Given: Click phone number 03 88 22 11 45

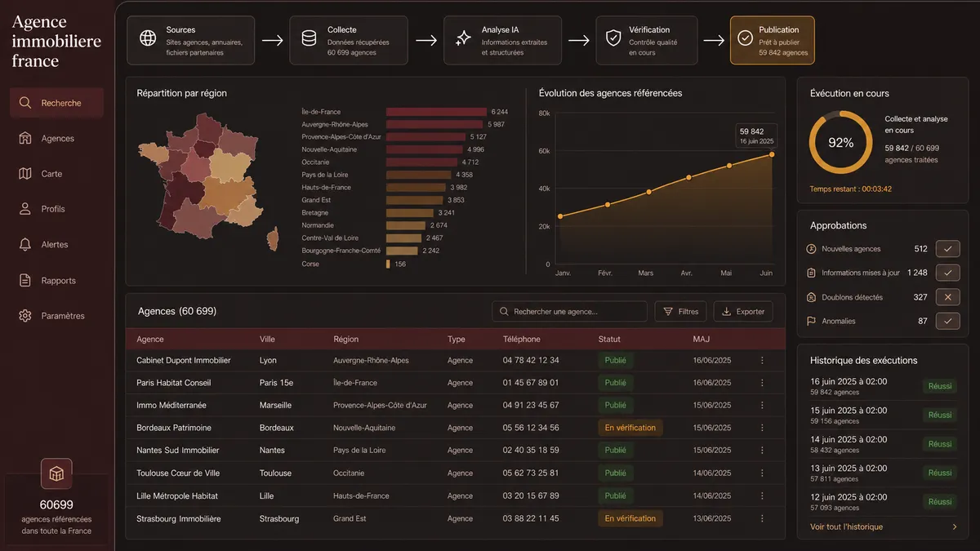Looking at the screenshot, I should click(x=531, y=518).
